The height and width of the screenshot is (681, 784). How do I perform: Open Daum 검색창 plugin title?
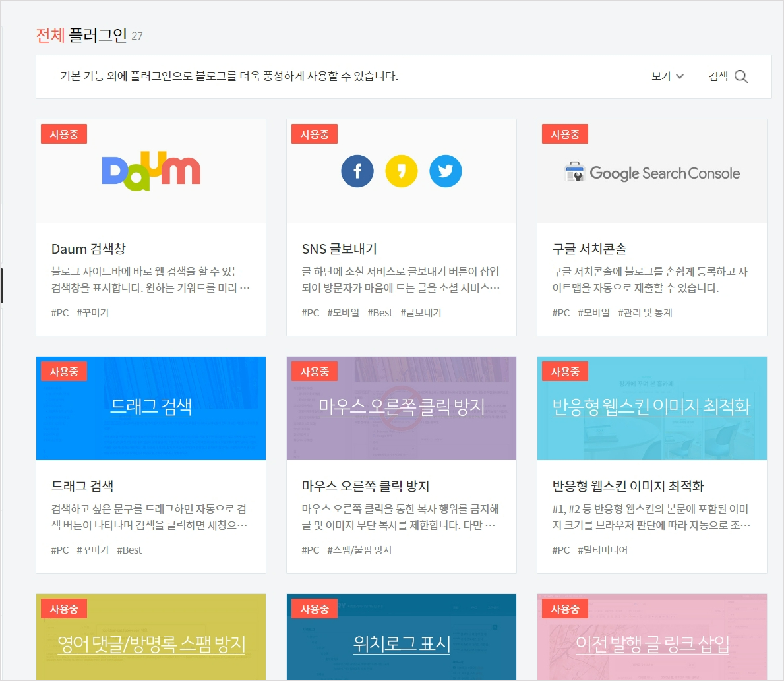pos(88,249)
